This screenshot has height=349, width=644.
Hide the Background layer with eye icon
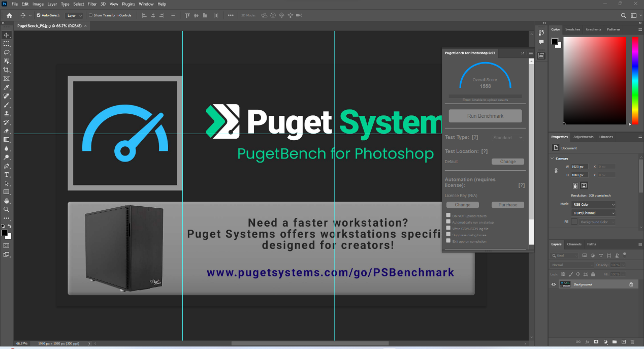click(554, 284)
